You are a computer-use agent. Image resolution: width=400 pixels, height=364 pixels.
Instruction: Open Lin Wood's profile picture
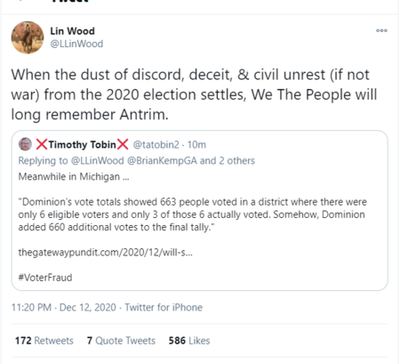pyautogui.click(x=27, y=38)
